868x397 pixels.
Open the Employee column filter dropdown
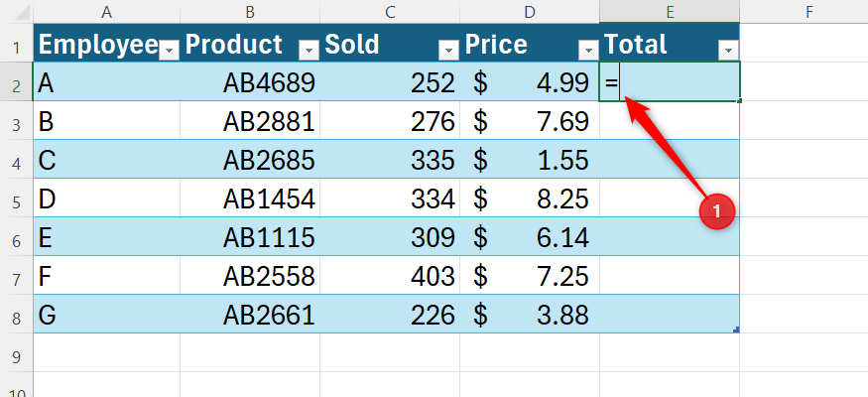tap(170, 51)
